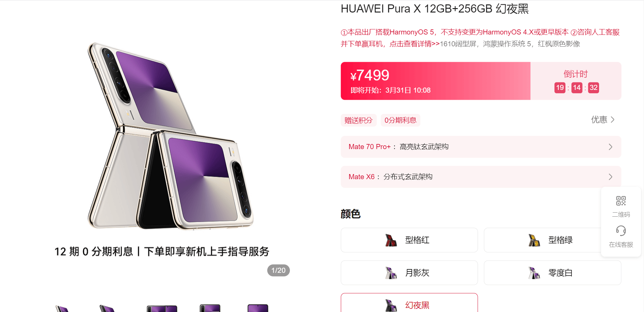Image resolution: width=644 pixels, height=312 pixels.
Task: Click the phone icon in 月影灰 option
Action: [x=391, y=273]
